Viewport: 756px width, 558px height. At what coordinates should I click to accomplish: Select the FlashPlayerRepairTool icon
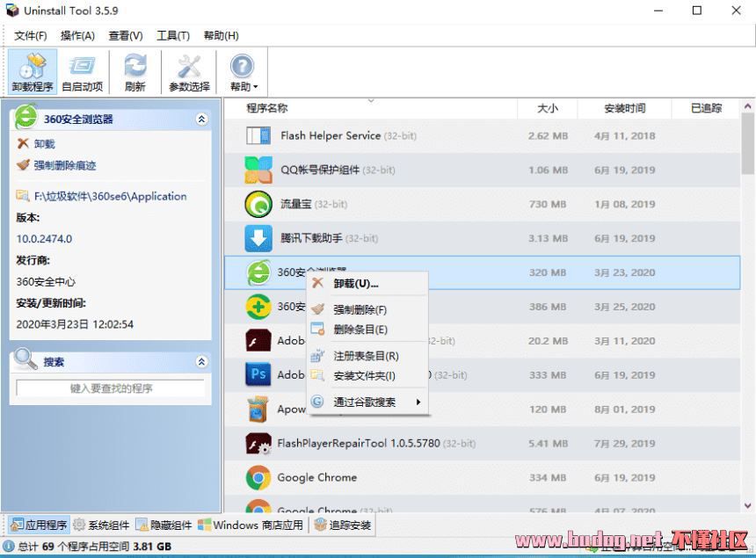coord(258,443)
